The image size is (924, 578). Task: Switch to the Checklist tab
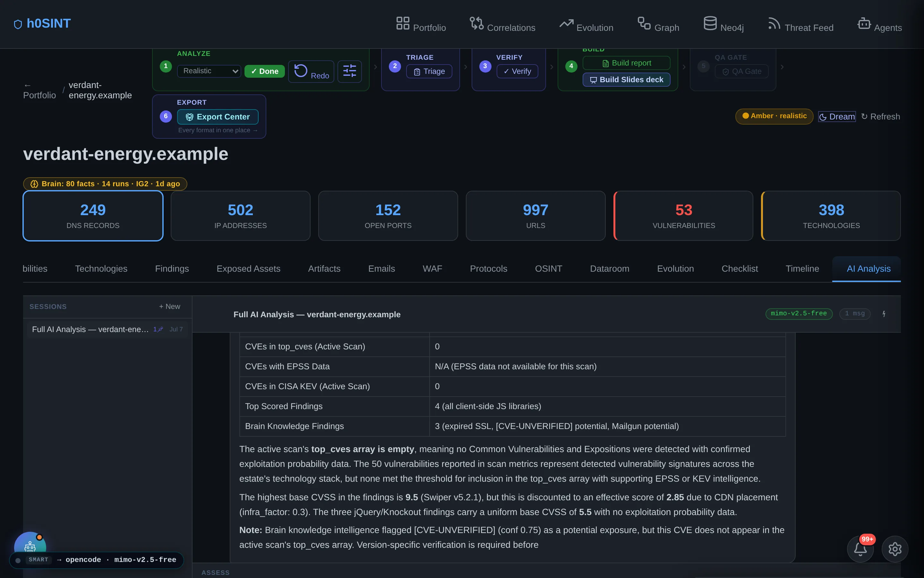point(740,269)
